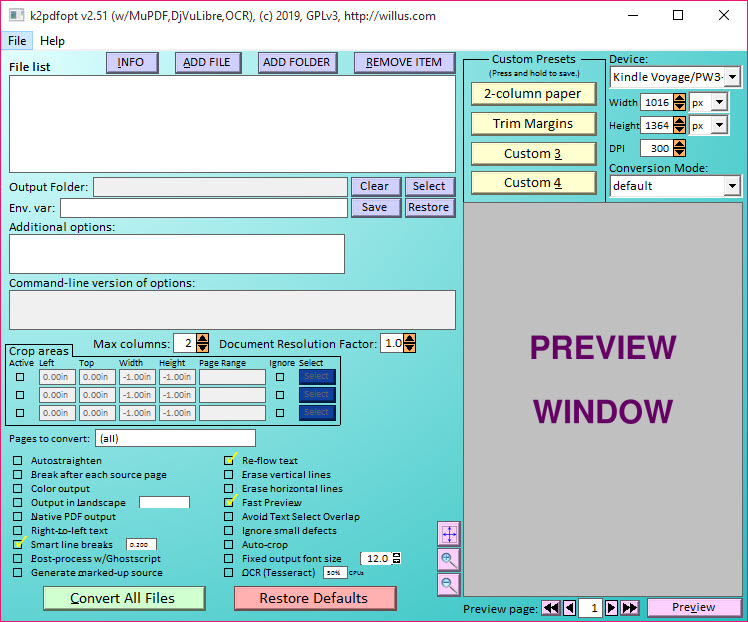The image size is (748, 622).
Task: Open the Conversion Mode dropdown
Action: [x=732, y=186]
